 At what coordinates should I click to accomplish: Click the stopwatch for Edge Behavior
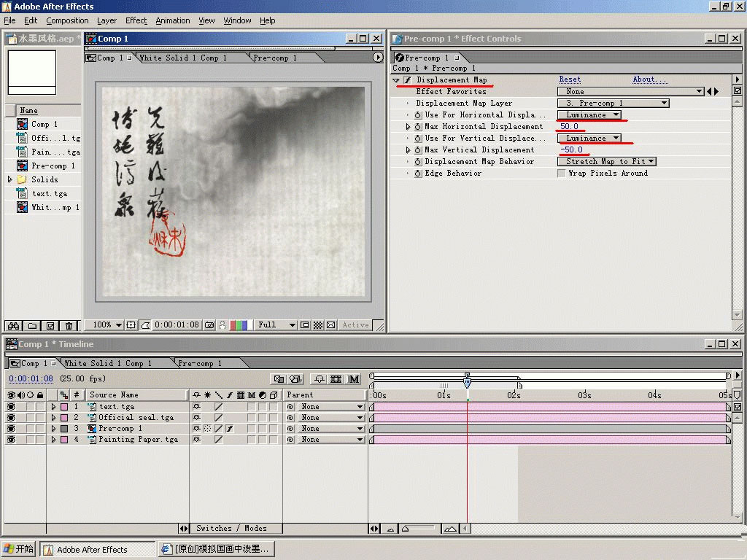coord(418,174)
